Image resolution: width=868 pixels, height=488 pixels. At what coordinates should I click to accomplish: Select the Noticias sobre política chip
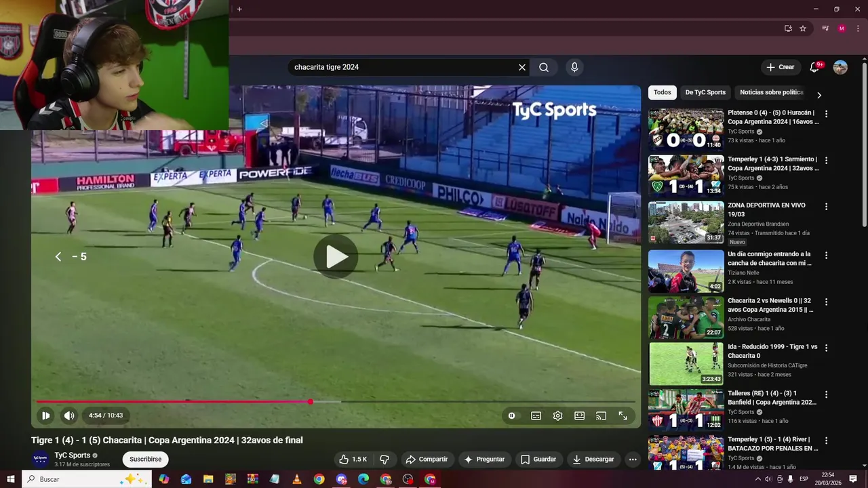(x=772, y=92)
